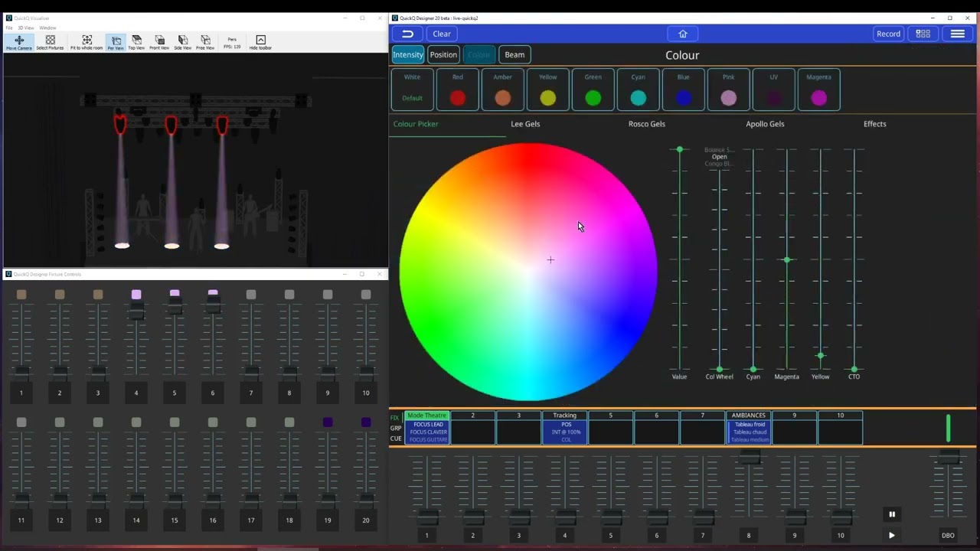Select the Magenta colour preset
The width and height of the screenshot is (980, 551).
(819, 89)
